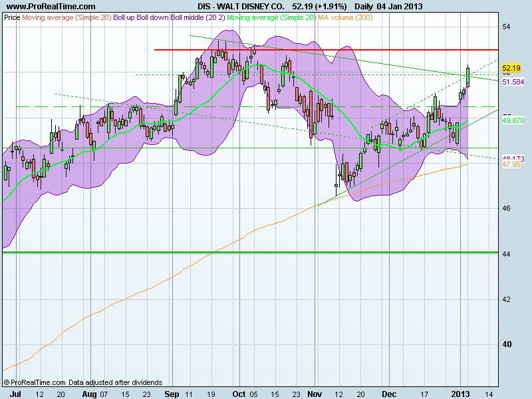The image size is (532, 399).
Task: Click the Oct month label on time axis
Action: point(239,394)
